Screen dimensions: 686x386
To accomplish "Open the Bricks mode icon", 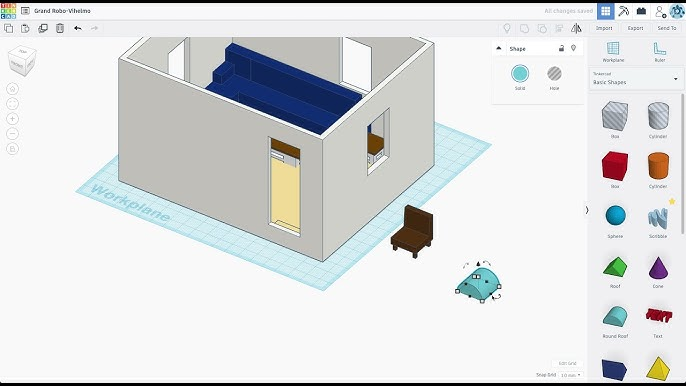I will coord(641,11).
